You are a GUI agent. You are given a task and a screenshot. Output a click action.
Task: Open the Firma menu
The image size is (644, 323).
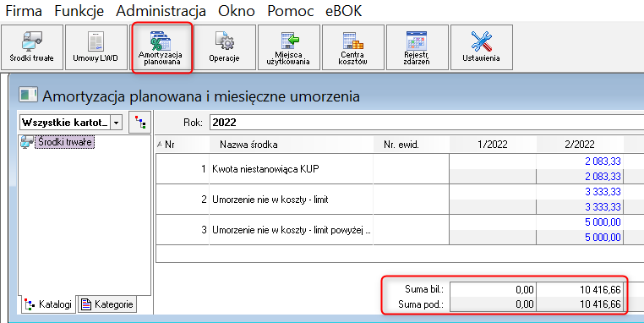click(x=24, y=11)
